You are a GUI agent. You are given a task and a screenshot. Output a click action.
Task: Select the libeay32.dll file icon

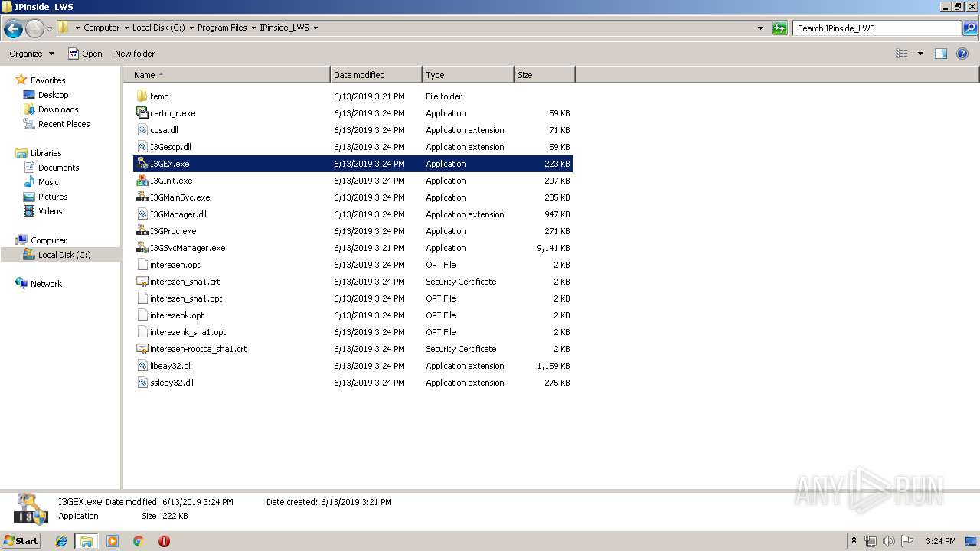click(x=142, y=366)
